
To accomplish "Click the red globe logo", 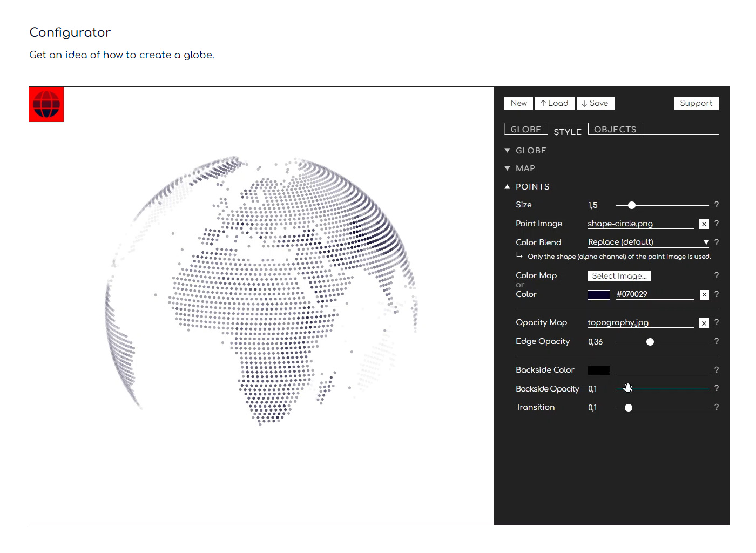I will point(46,104).
